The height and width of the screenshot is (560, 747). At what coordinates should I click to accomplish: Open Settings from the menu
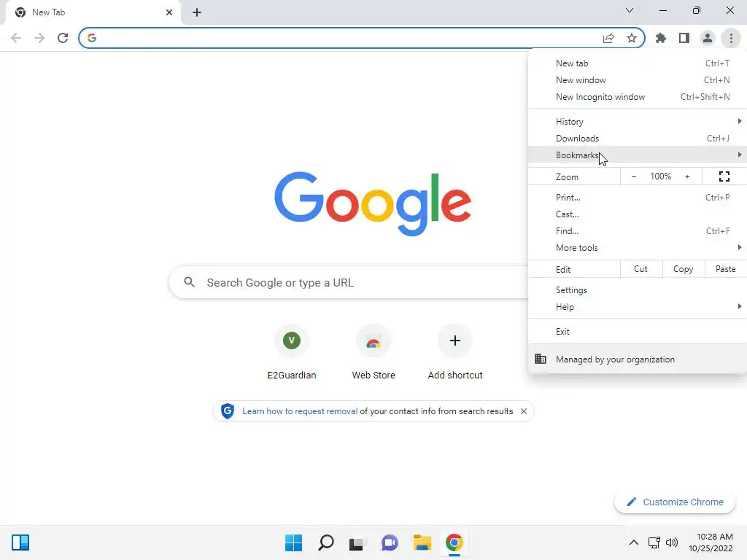coord(638,290)
